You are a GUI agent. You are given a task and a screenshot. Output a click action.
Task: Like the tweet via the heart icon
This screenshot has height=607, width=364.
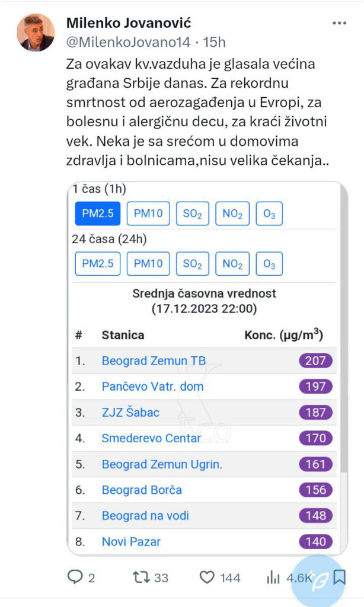[207, 577]
